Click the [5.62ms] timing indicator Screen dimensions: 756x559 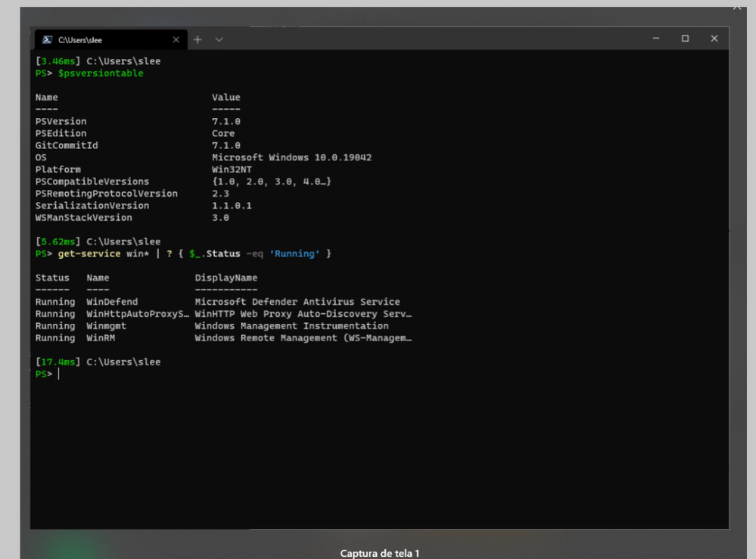pyautogui.click(x=58, y=242)
